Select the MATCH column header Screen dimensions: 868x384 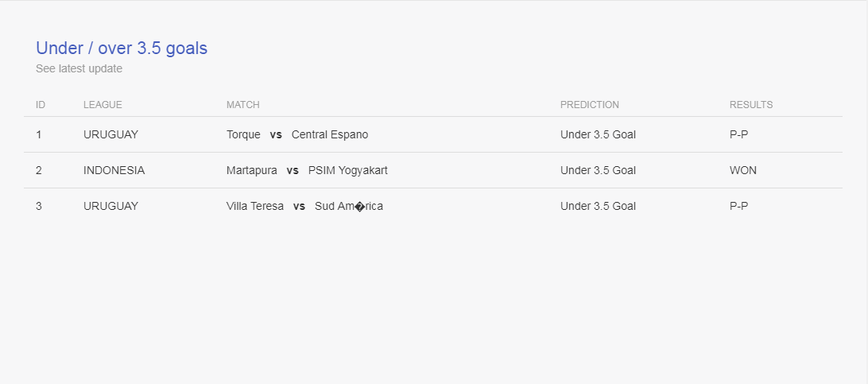[x=243, y=105]
